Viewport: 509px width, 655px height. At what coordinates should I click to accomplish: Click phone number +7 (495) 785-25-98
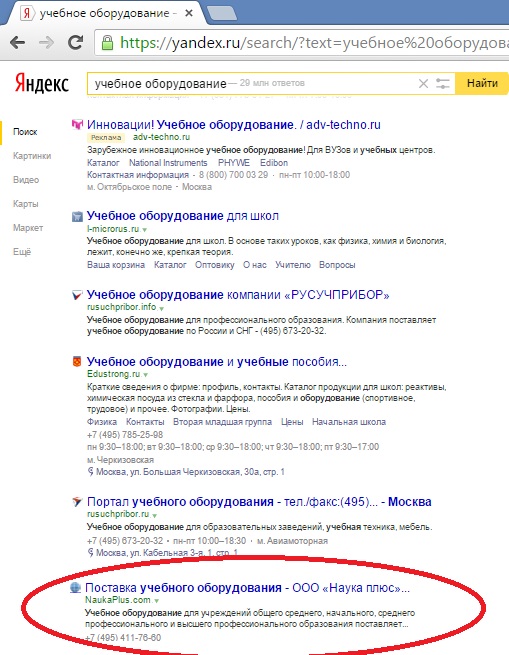click(x=125, y=435)
